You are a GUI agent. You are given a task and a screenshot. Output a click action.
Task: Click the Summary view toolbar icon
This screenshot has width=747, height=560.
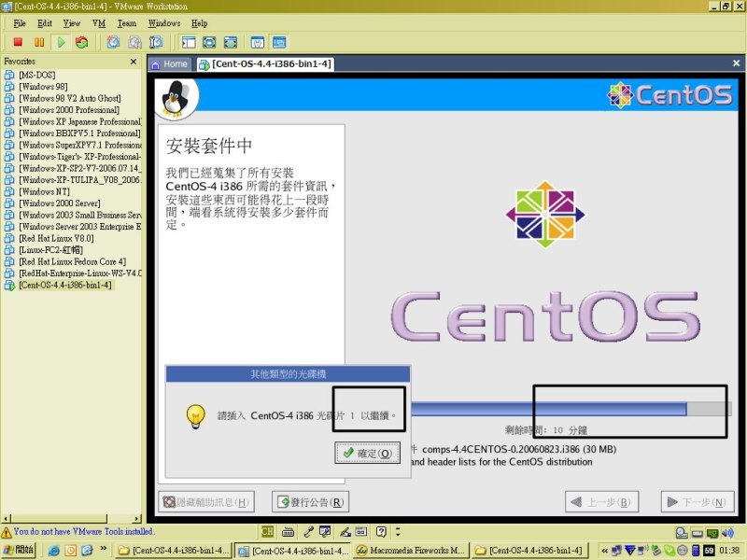click(x=258, y=42)
